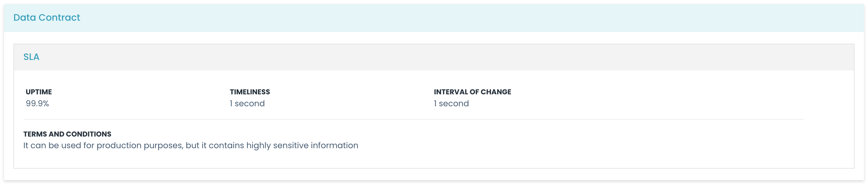The width and height of the screenshot is (868, 184).
Task: Click the Data Contract panel heading
Action: coord(46,17)
